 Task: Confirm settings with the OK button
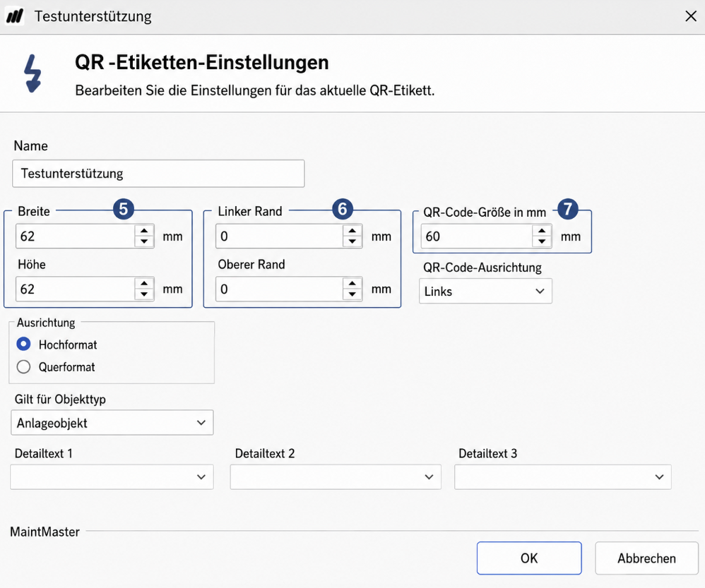point(529,558)
